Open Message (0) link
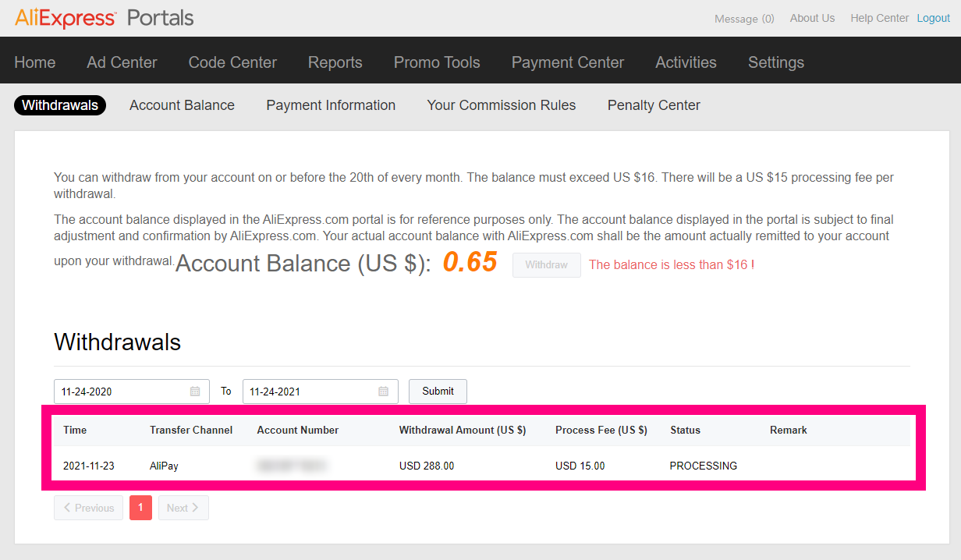 click(x=744, y=19)
